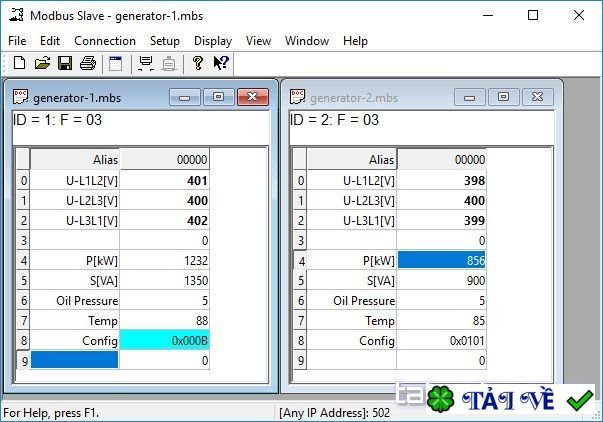Maximize the generator-2.mbs child window
This screenshot has height=422, width=603.
(x=503, y=97)
